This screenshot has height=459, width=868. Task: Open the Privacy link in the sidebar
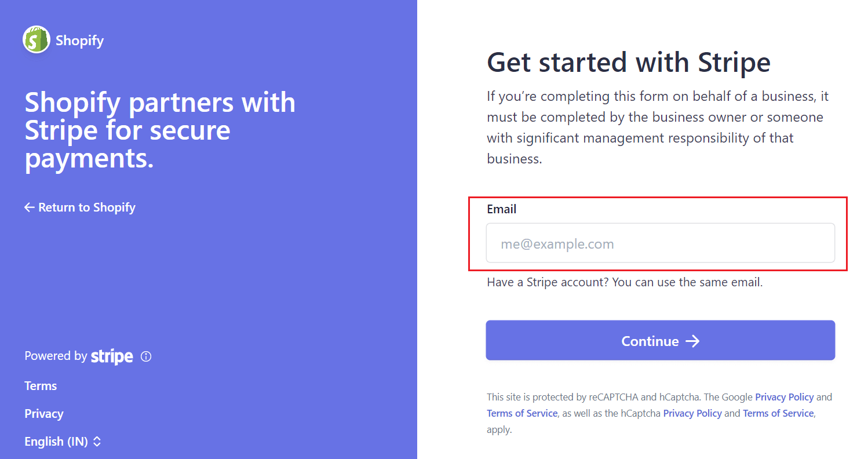point(44,413)
